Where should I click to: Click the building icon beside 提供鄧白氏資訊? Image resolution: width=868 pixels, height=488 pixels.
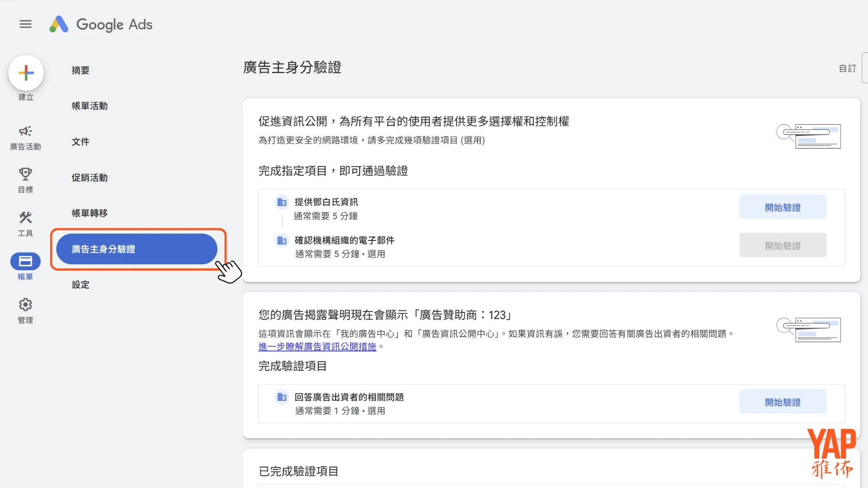tap(282, 202)
